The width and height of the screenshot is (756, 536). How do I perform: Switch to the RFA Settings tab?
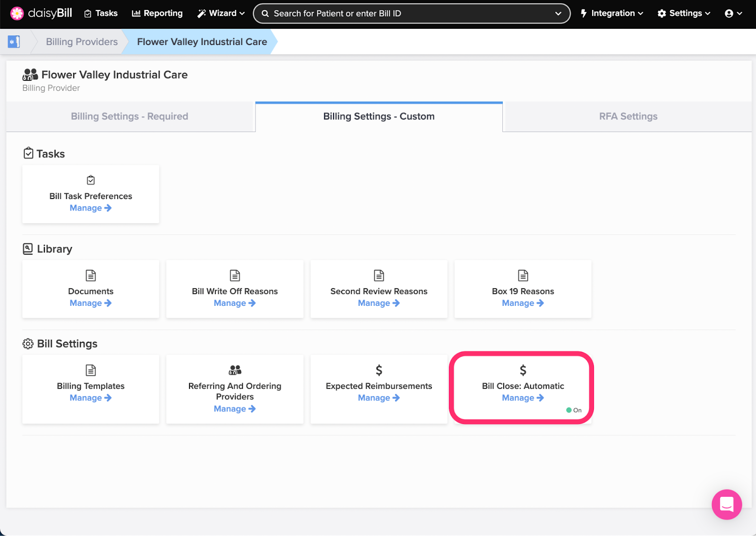(628, 116)
